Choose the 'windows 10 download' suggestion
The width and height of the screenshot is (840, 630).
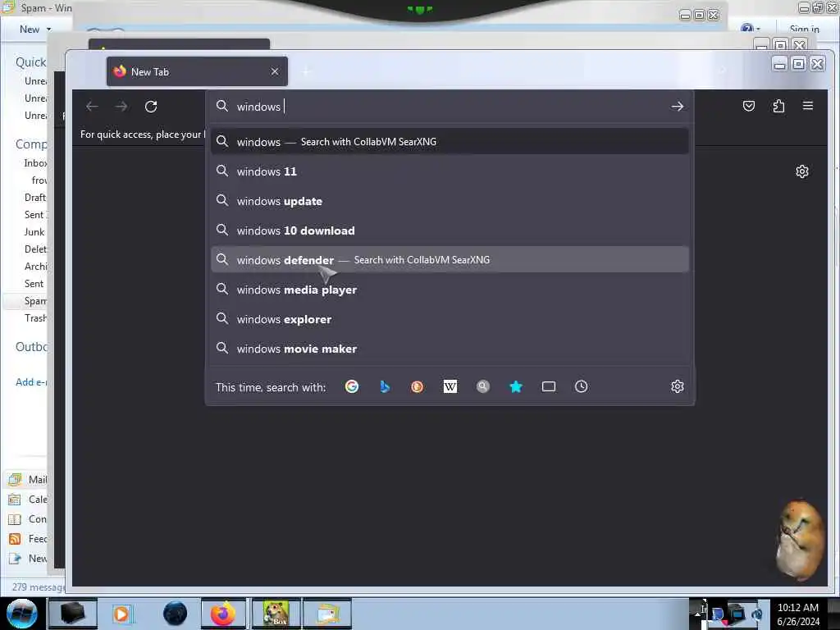[x=450, y=231]
